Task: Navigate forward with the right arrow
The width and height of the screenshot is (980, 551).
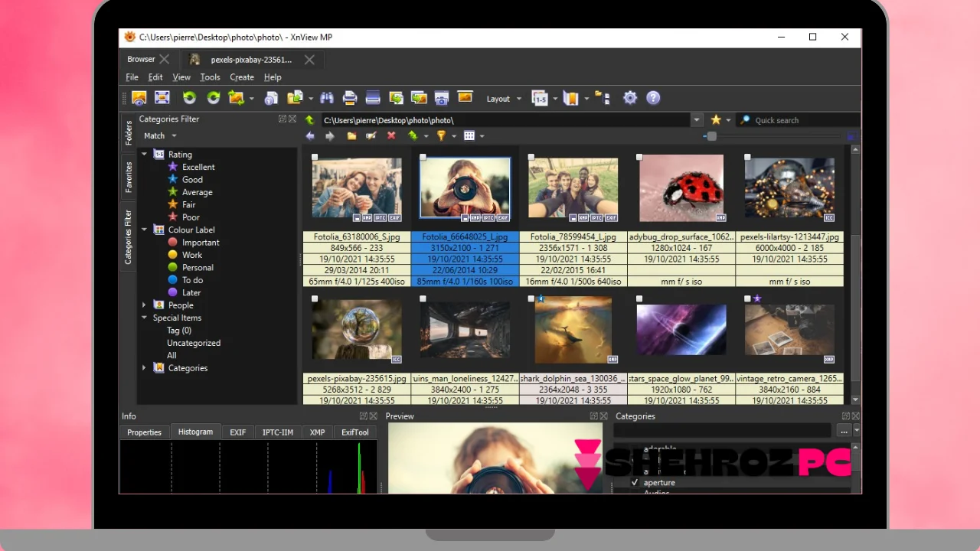Action: pyautogui.click(x=330, y=136)
